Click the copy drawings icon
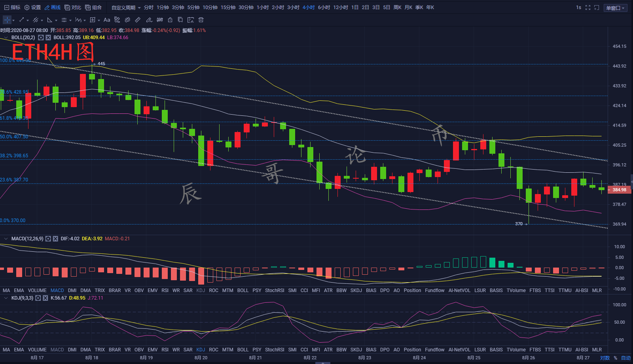This screenshot has height=364, width=633. coord(180,20)
